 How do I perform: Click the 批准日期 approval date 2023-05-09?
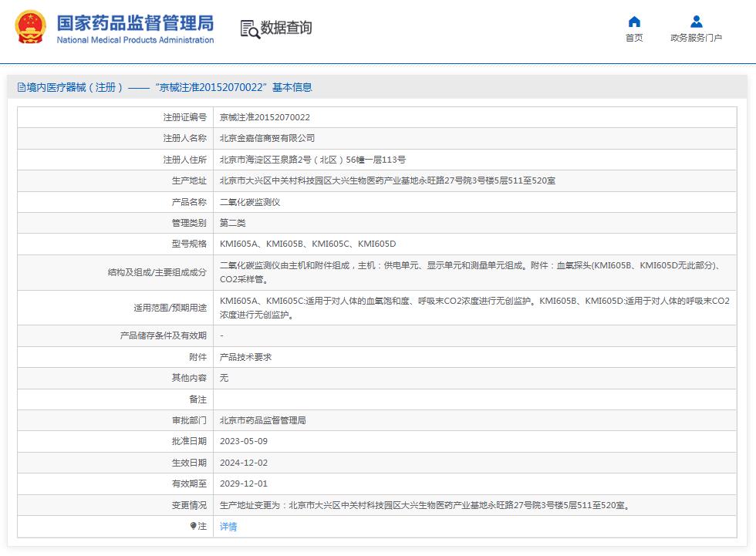pyautogui.click(x=241, y=441)
